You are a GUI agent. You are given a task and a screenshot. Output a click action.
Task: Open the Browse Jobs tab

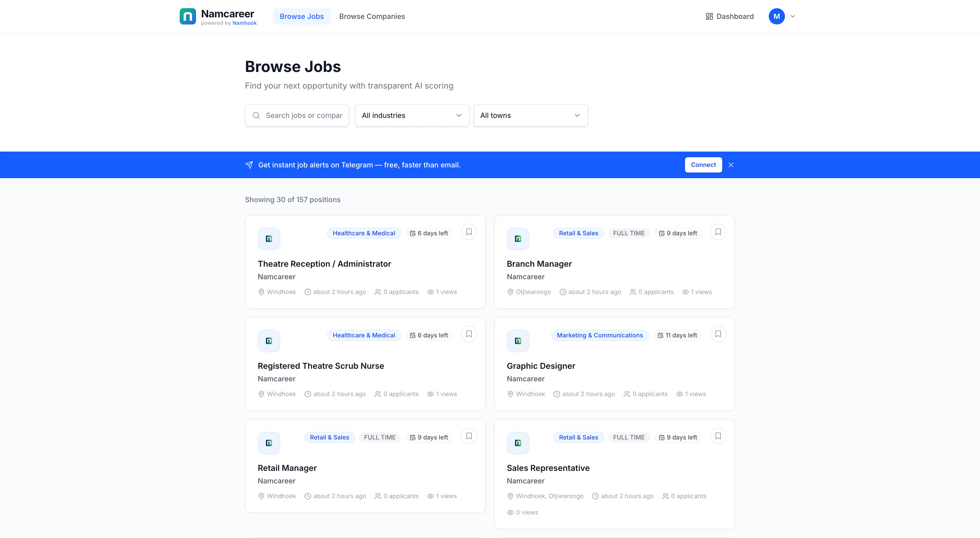pos(301,16)
